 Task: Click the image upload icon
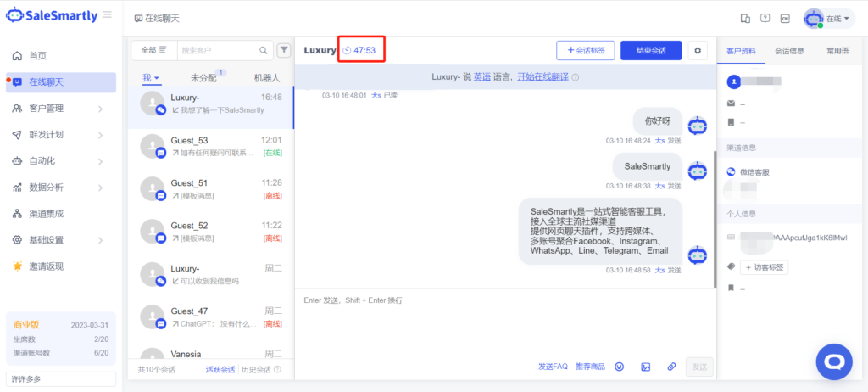(645, 367)
